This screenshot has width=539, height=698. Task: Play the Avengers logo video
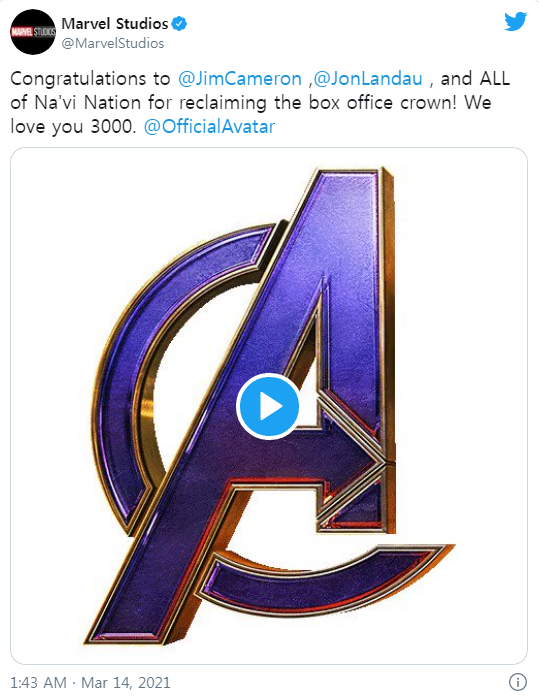[268, 406]
